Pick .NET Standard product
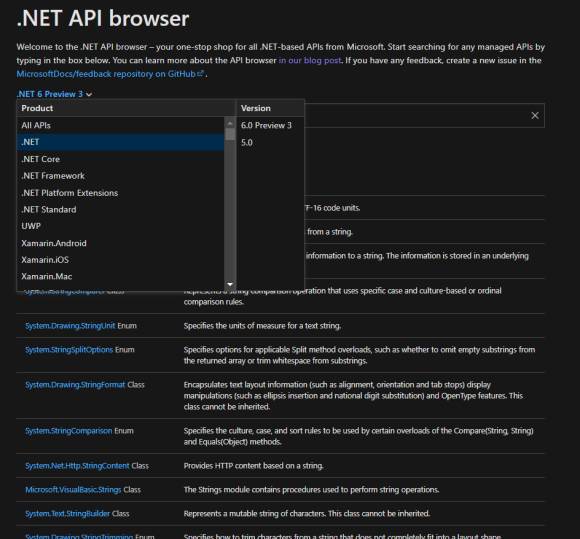580x539 pixels. pyautogui.click(x=120, y=209)
